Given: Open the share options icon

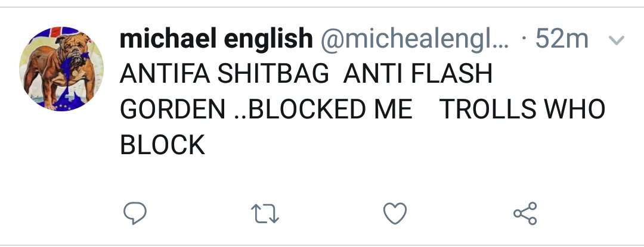Looking at the screenshot, I should point(525,214).
